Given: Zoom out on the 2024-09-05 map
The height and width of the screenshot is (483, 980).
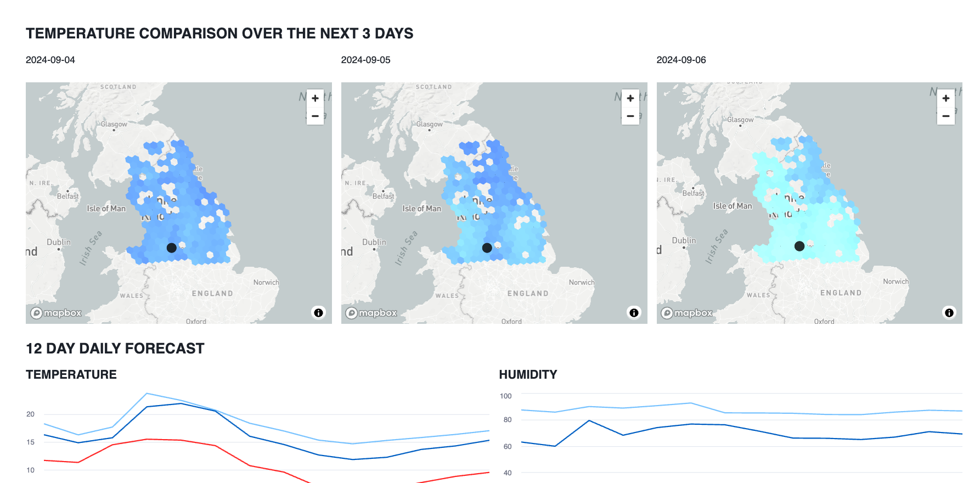Looking at the screenshot, I should tap(630, 116).
